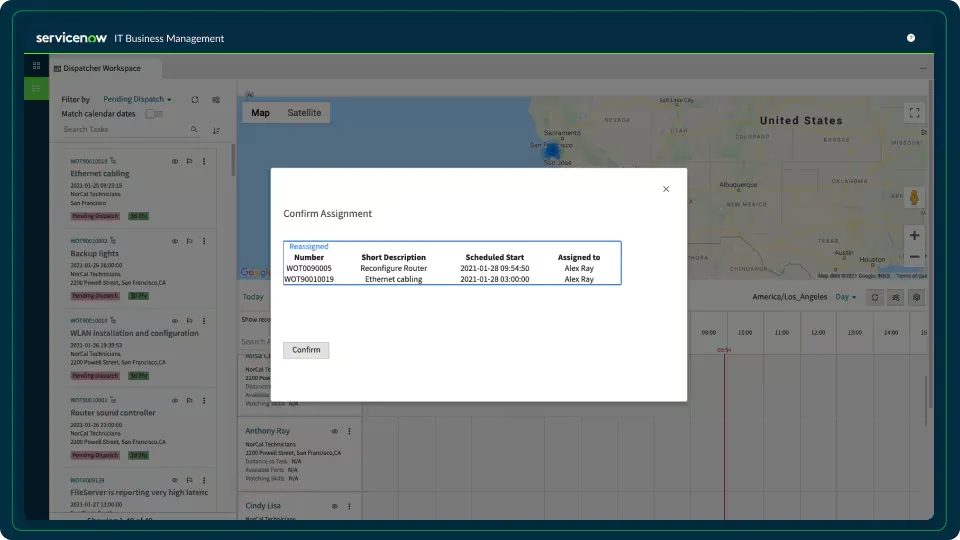Click the calendar settings gear icon
This screenshot has height=540, width=960.
[915, 297]
